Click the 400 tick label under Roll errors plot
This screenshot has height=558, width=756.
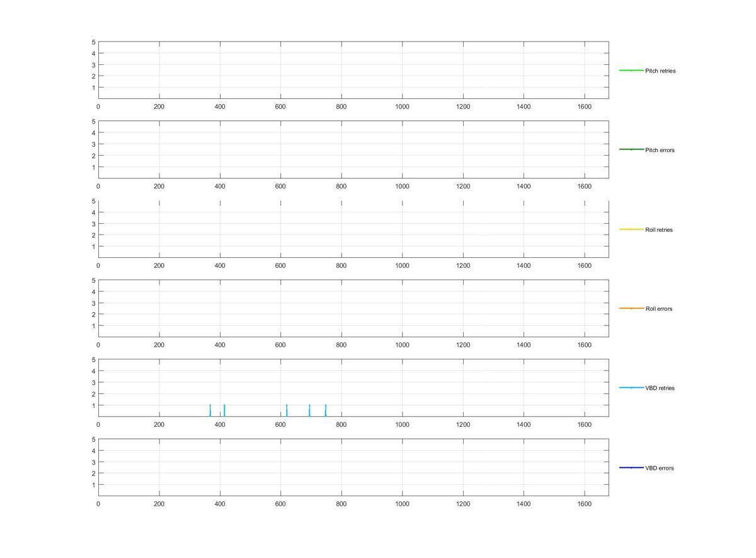[x=220, y=345]
